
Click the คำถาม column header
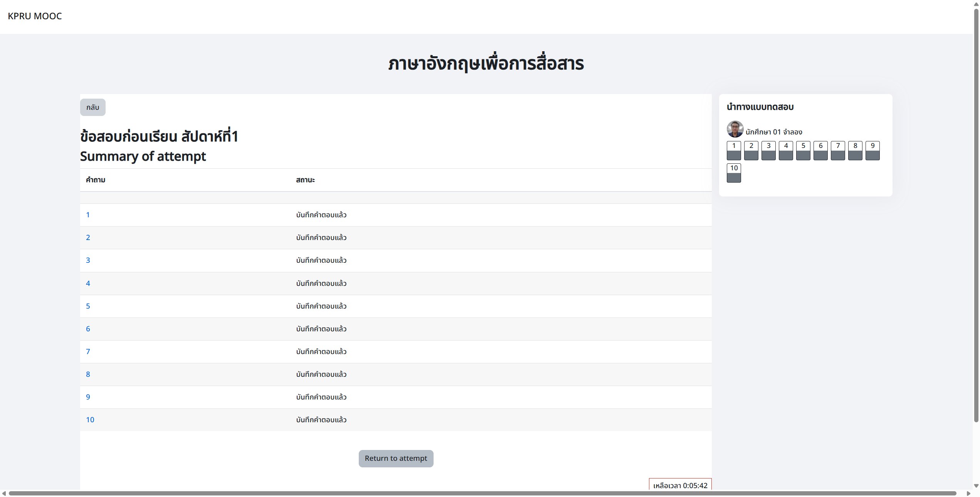96,180
